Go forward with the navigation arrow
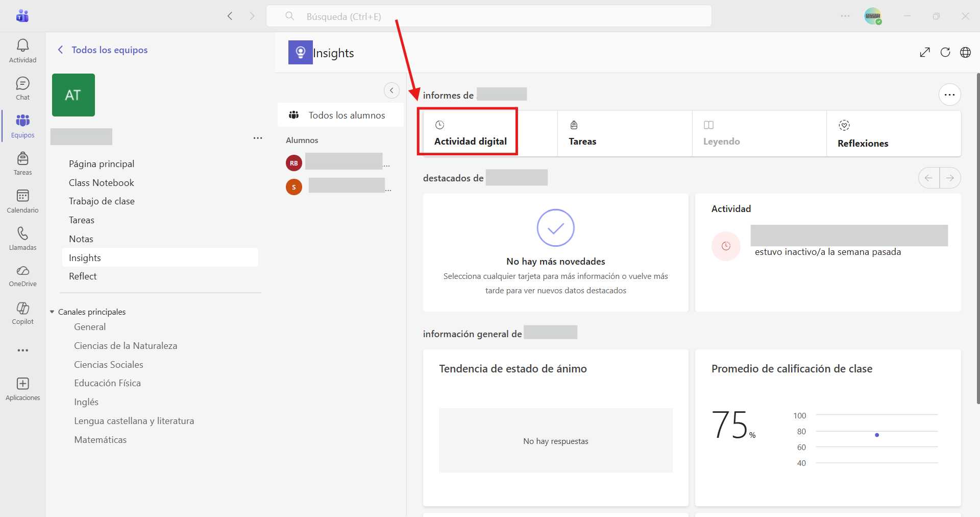The image size is (980, 517). [252, 16]
